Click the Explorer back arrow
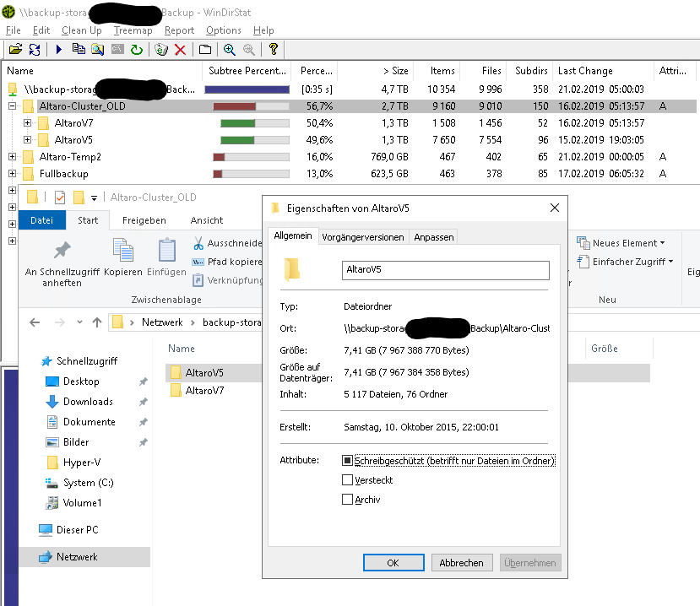The width and height of the screenshot is (700, 606). tap(35, 322)
